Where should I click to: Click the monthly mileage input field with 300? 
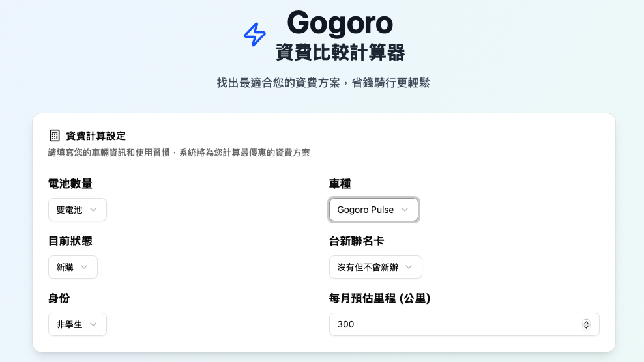point(464,324)
